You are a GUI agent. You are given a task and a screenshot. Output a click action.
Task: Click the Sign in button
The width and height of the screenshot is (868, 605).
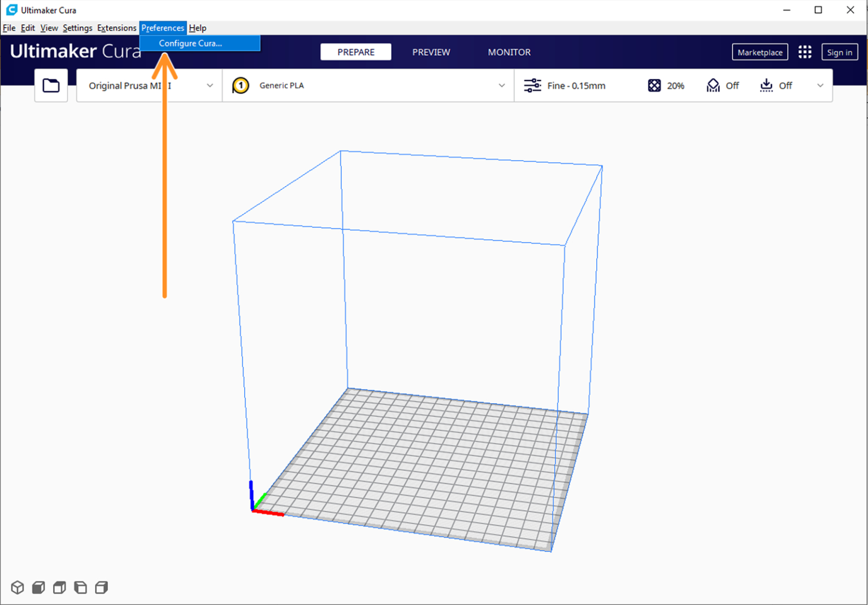point(840,51)
